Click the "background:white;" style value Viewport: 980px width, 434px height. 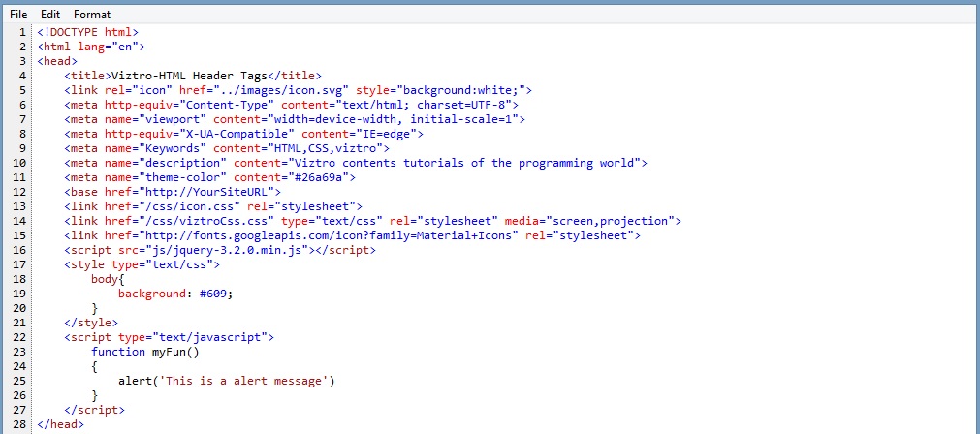click(x=461, y=90)
